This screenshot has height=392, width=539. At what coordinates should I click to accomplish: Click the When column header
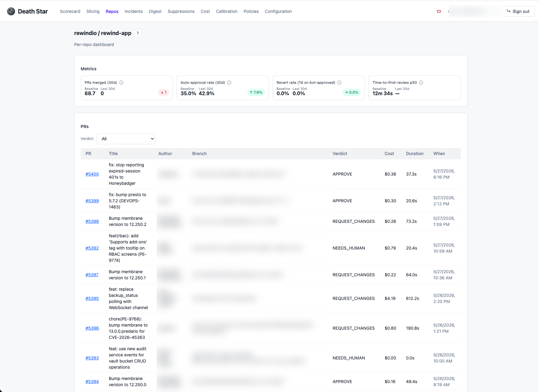(439, 153)
